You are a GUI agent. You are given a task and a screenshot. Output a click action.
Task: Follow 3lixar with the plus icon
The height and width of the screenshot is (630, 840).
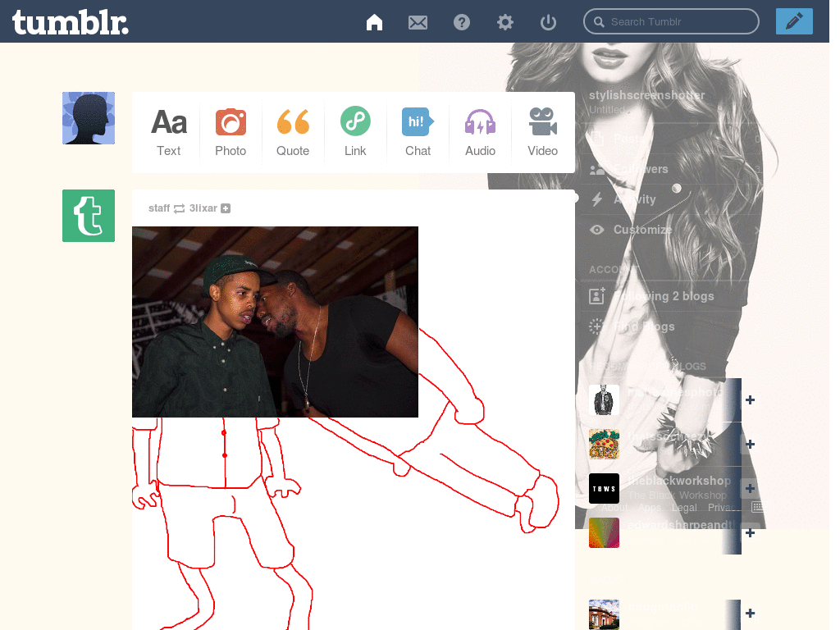[226, 208]
